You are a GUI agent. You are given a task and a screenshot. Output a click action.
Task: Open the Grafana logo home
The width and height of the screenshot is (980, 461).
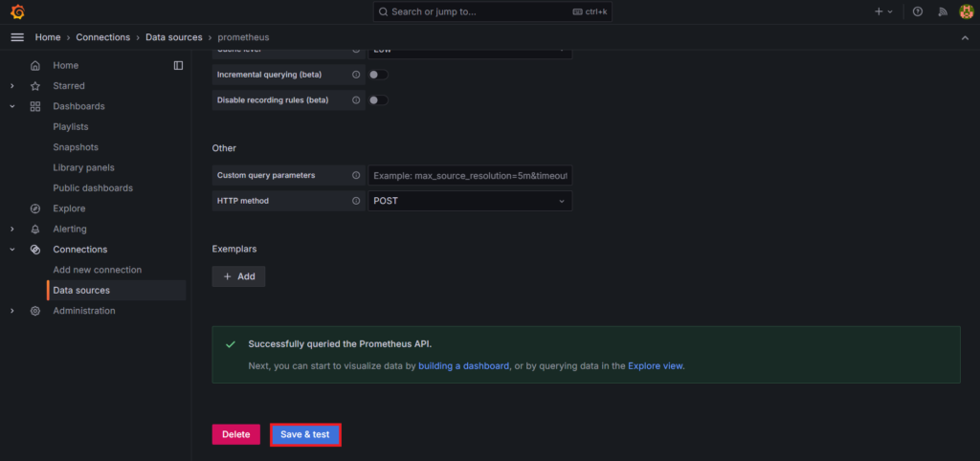tap(17, 11)
